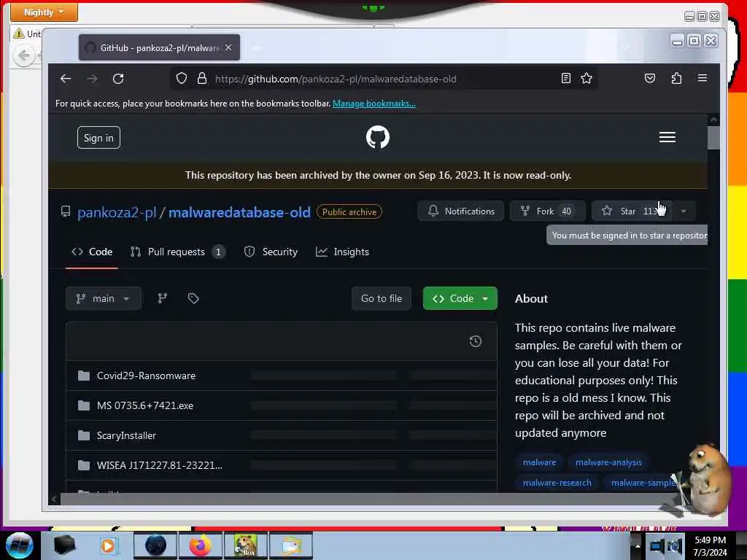Open the hamster Box taskbar icon
The image size is (747, 560).
[245, 545]
